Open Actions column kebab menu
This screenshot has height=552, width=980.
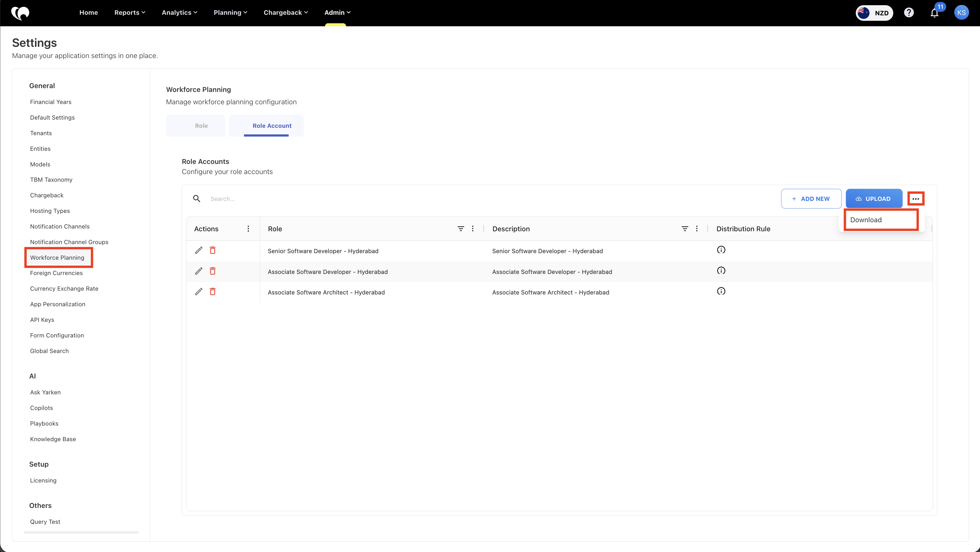tap(248, 229)
